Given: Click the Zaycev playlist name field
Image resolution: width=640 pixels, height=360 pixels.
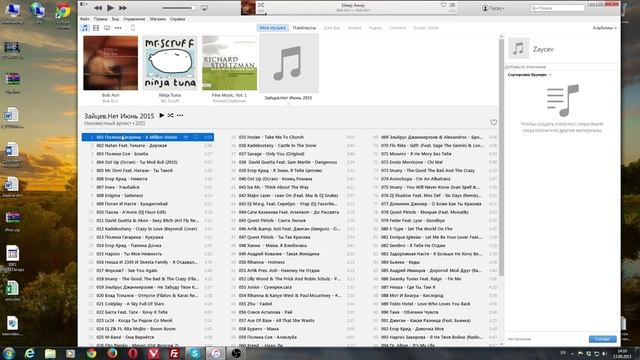Looking at the screenshot, I should [x=543, y=49].
